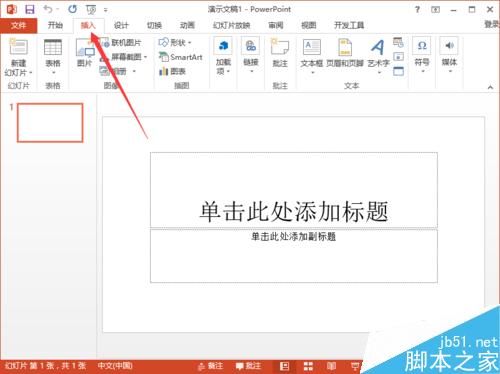Click the 艺术字 (WordArt) icon
Viewport: 500px width, 374px height.
tap(378, 47)
